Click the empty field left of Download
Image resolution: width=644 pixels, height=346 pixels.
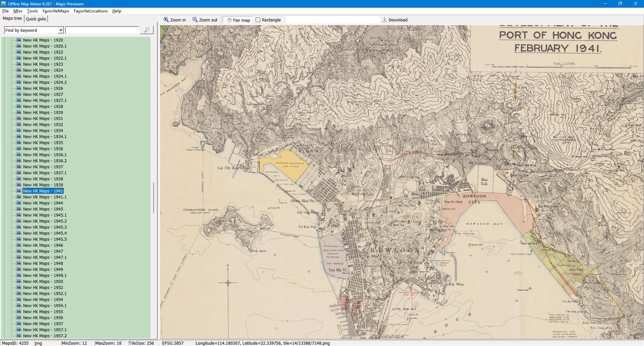(x=332, y=20)
